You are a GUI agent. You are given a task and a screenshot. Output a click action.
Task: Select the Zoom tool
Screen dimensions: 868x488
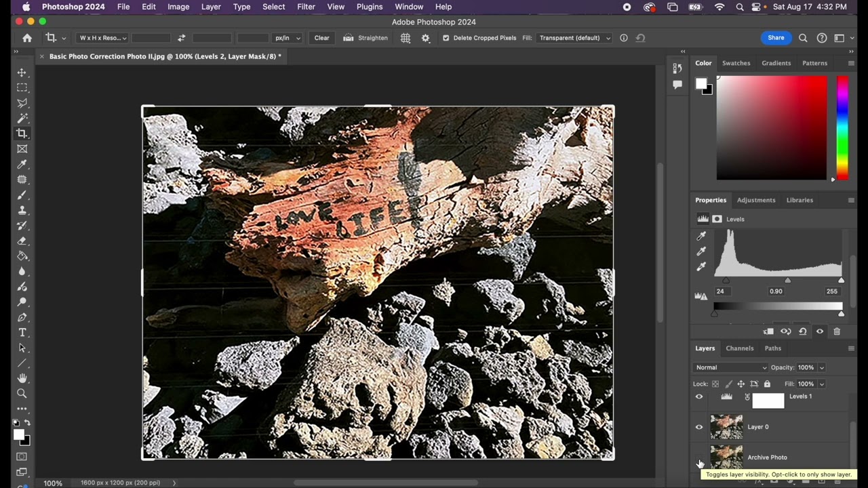22,394
